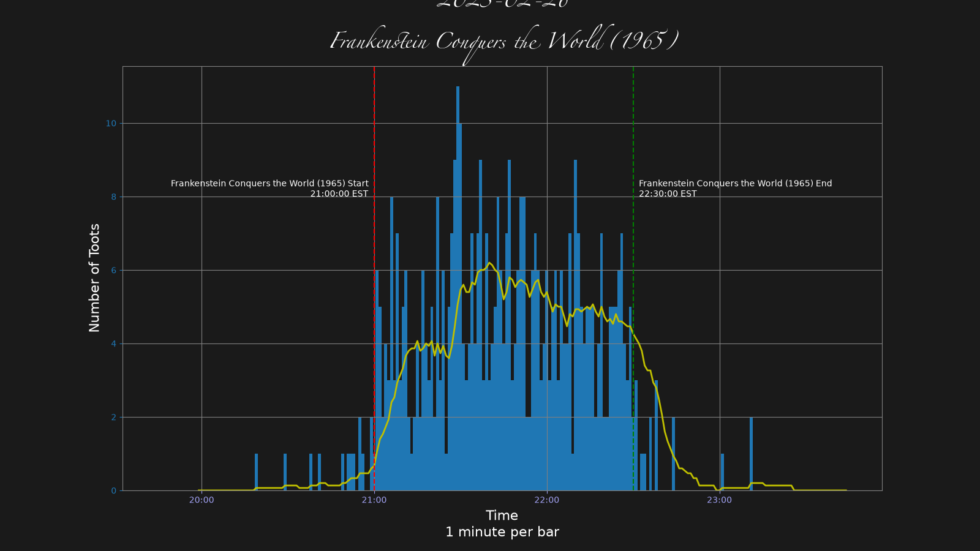Click the '21:00:00 EST' start time text
Screen dimensions: 980x551
tap(339, 194)
